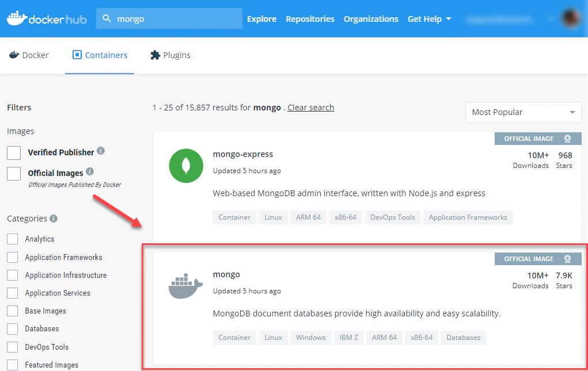588x371 pixels.
Task: Toggle the Official Images checkbox
Action: (14, 173)
